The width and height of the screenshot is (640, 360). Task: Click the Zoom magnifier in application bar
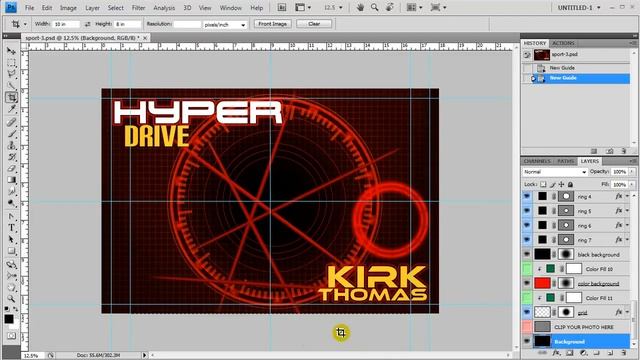point(374,7)
